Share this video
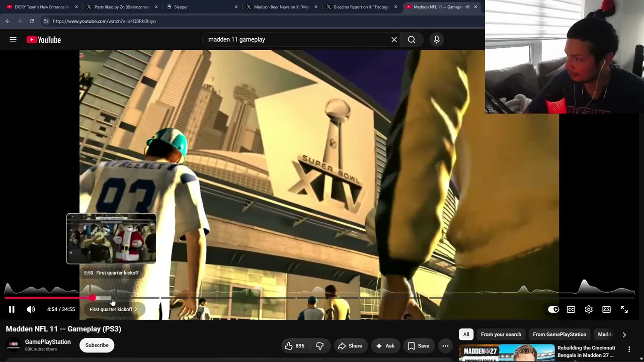 click(x=350, y=346)
